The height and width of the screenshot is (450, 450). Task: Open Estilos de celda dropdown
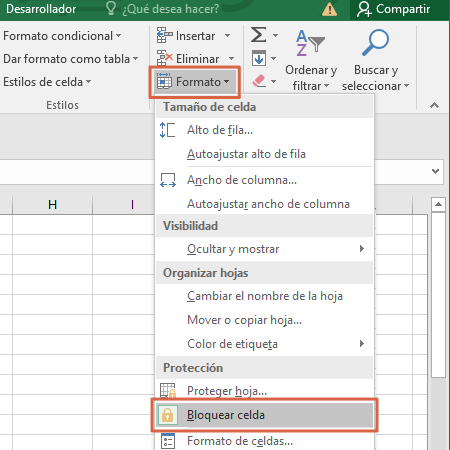[47, 82]
